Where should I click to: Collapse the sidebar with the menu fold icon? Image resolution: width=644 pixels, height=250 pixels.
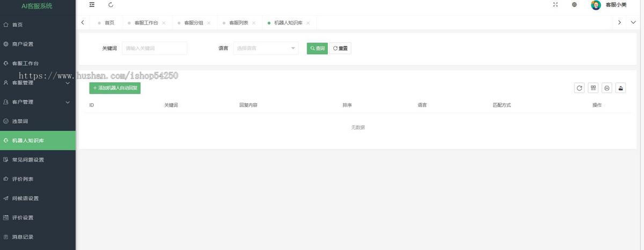[92, 5]
